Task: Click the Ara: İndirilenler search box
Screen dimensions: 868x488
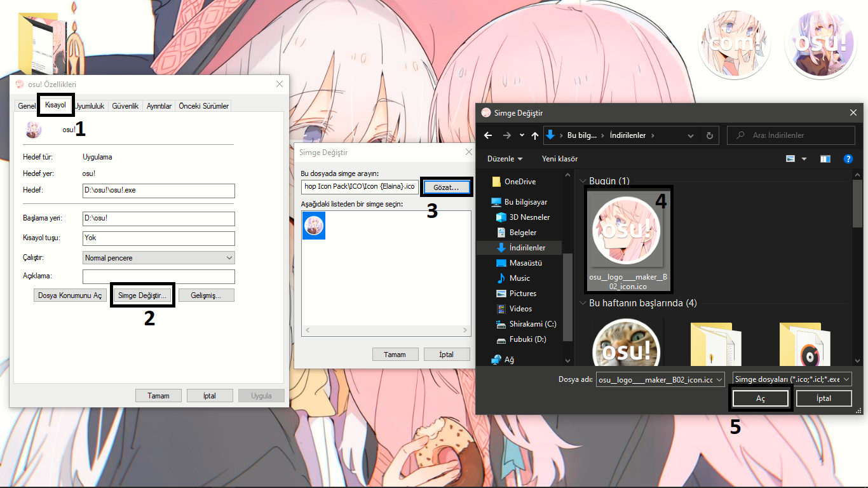Action: [x=790, y=135]
